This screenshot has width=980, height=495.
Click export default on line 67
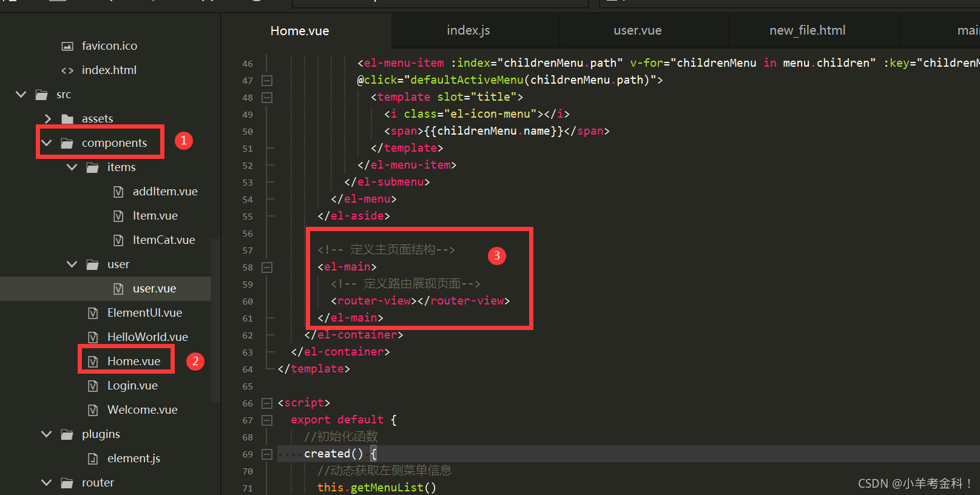click(x=337, y=420)
